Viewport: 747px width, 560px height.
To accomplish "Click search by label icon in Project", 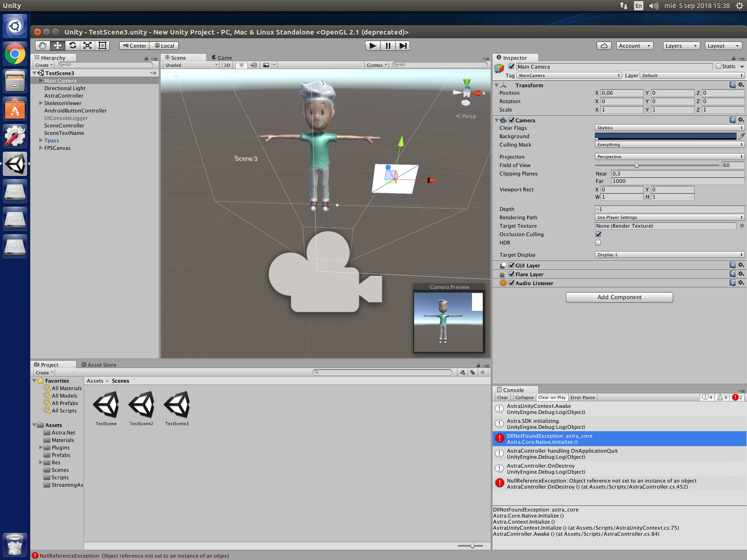I will click(472, 372).
